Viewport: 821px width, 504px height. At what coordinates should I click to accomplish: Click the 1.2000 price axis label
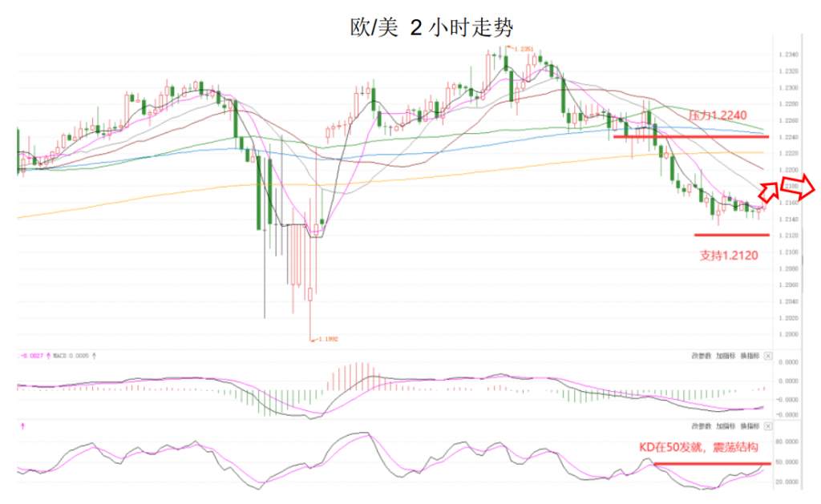coord(788,334)
